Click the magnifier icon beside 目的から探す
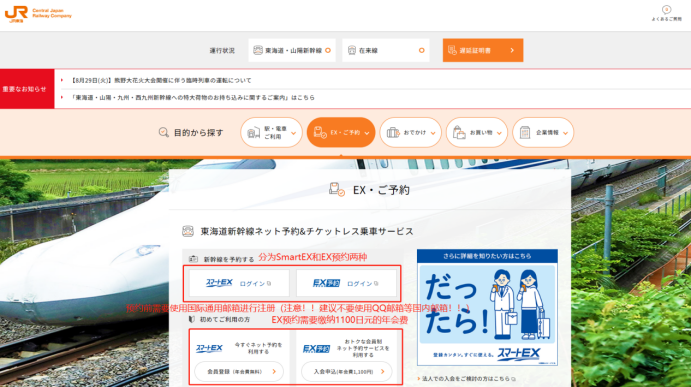The width and height of the screenshot is (691, 387). [x=163, y=132]
